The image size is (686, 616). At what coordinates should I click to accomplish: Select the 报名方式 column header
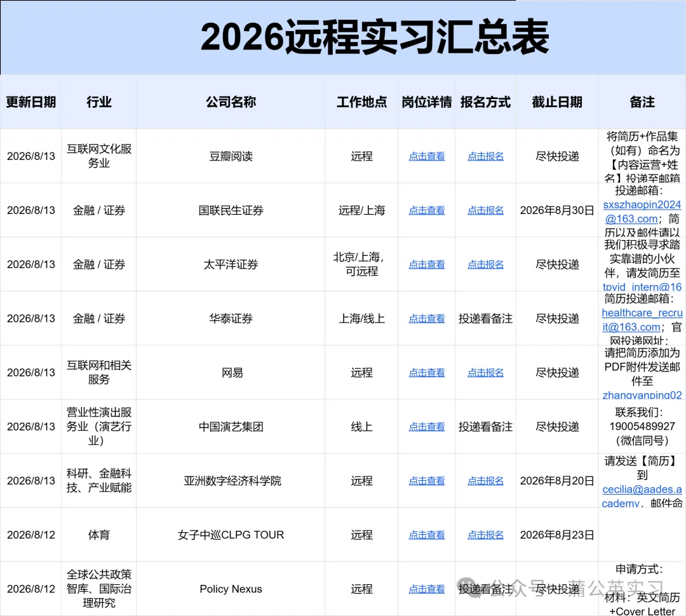pos(486,102)
